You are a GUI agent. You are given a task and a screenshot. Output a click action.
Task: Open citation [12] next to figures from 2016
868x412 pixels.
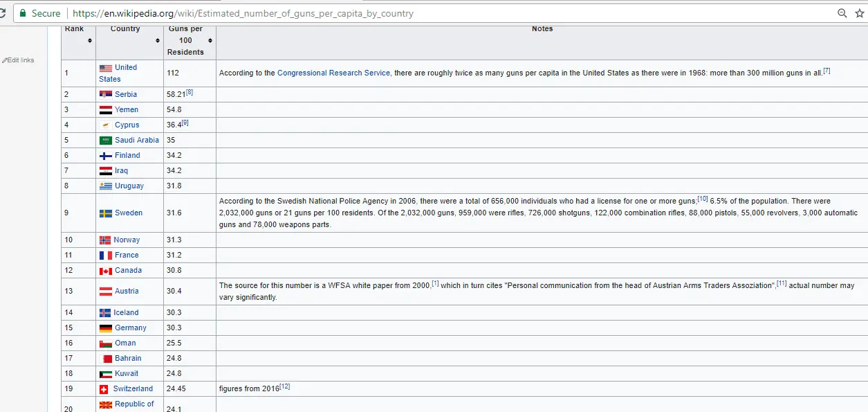(284, 387)
